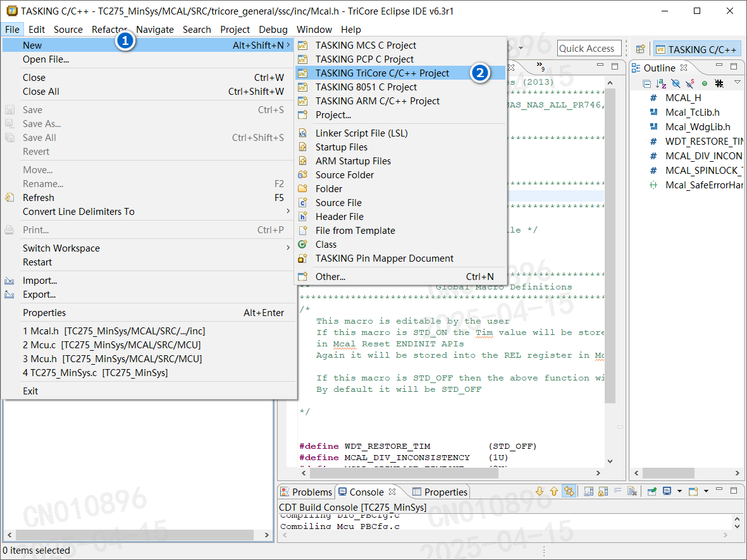Open Other... new wizard entry
The width and height of the screenshot is (747, 560).
tap(400, 276)
